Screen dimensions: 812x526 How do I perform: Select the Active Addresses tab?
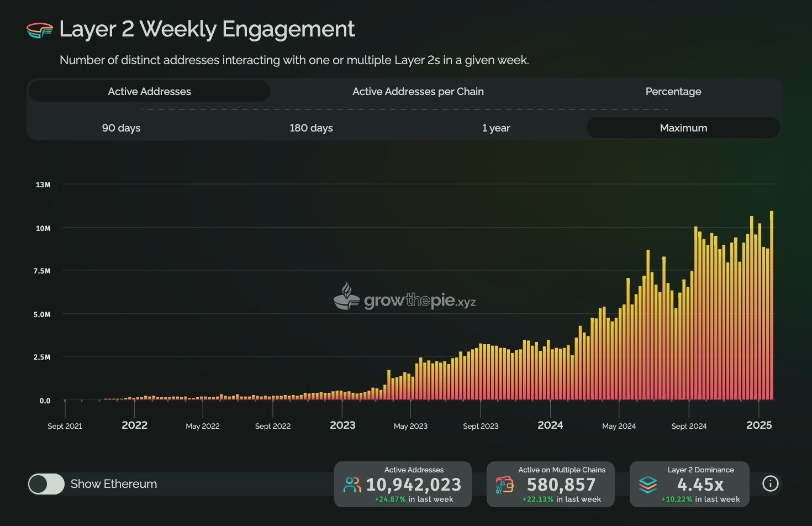[149, 91]
